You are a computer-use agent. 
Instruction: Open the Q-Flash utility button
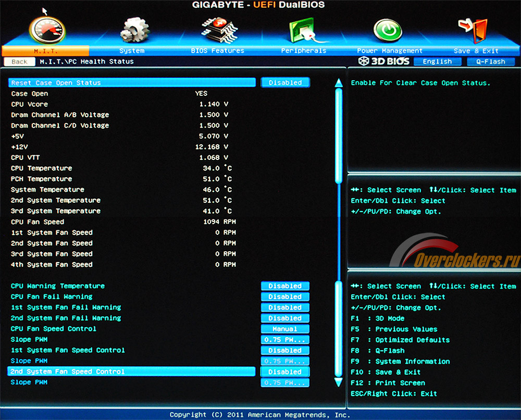pos(491,61)
